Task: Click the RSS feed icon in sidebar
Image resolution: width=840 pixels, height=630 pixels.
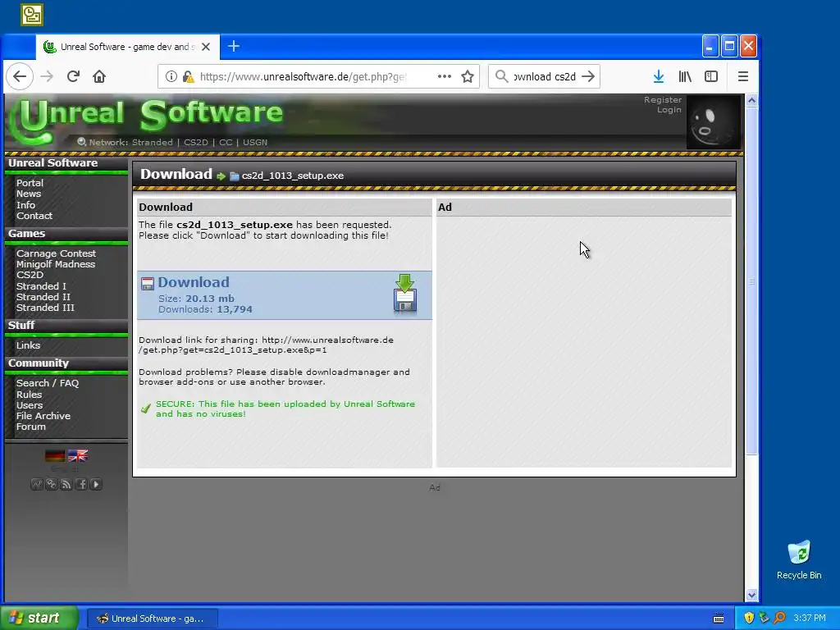Action: click(x=66, y=484)
